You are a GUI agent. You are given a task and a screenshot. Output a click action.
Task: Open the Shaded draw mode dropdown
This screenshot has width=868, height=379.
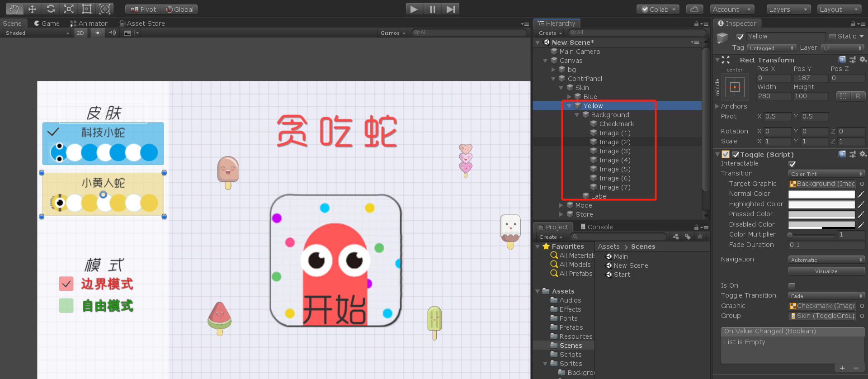37,33
